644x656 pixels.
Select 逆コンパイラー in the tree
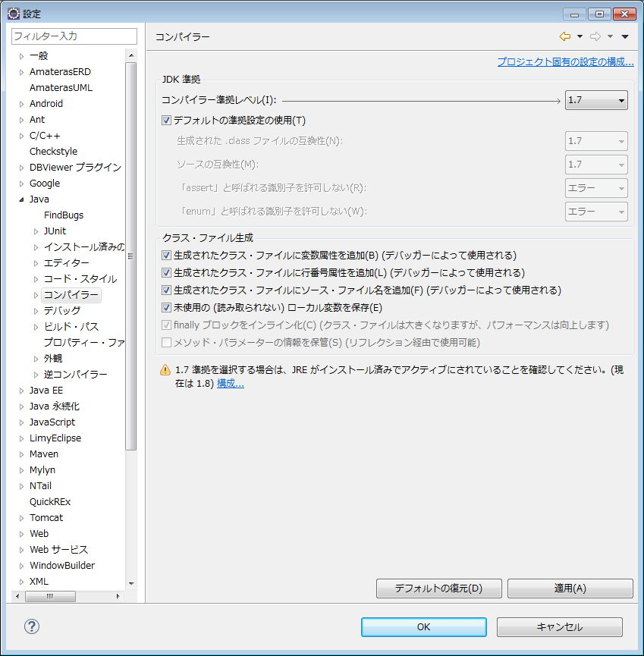[76, 375]
